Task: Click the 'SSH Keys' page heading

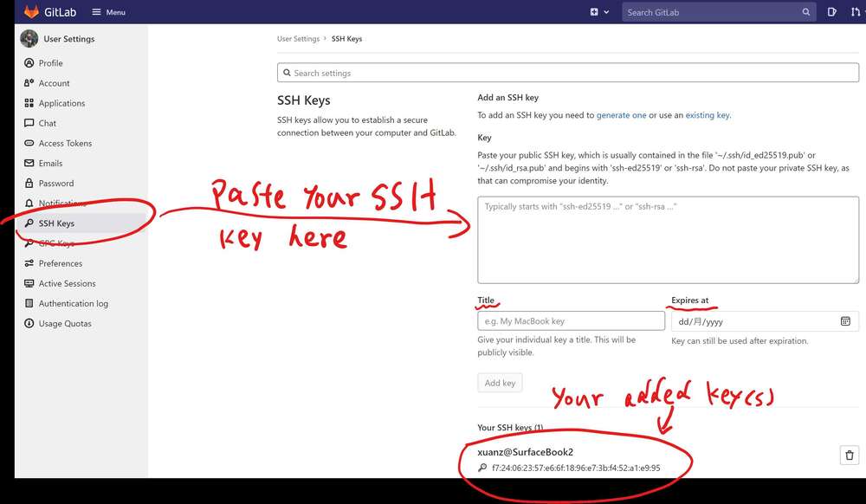Action: (x=304, y=100)
